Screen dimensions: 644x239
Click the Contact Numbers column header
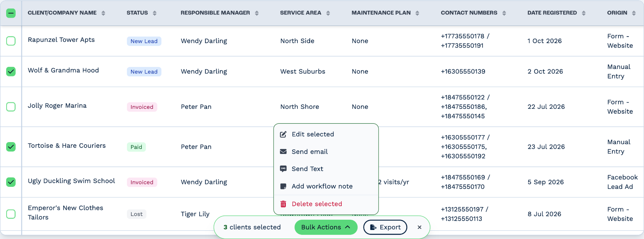[469, 13]
